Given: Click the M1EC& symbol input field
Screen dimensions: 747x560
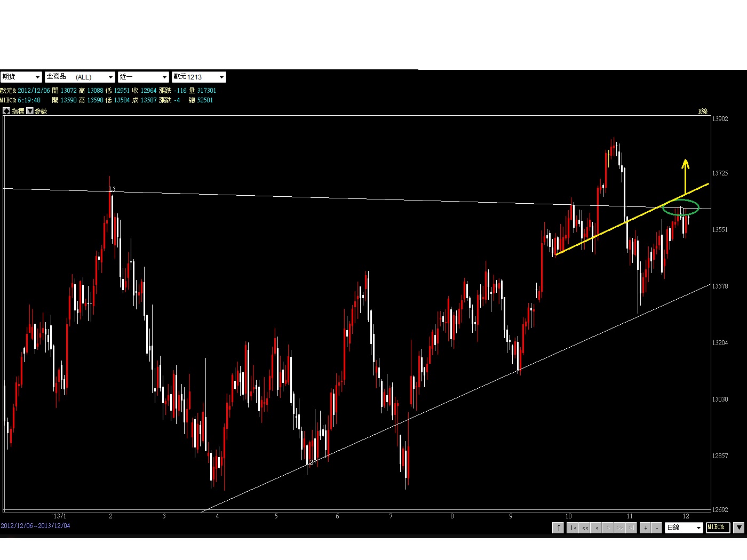Looking at the screenshot, I should tap(718, 527).
